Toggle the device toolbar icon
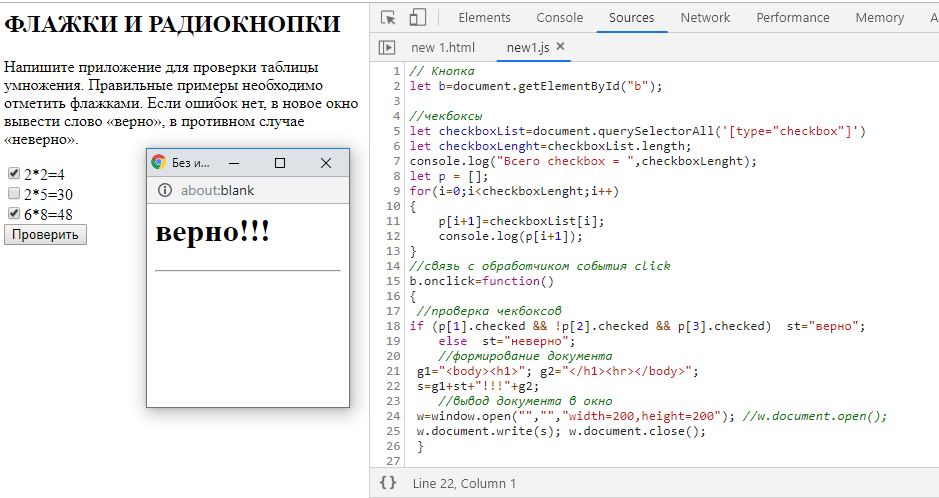The height and width of the screenshot is (498, 939). (x=418, y=17)
